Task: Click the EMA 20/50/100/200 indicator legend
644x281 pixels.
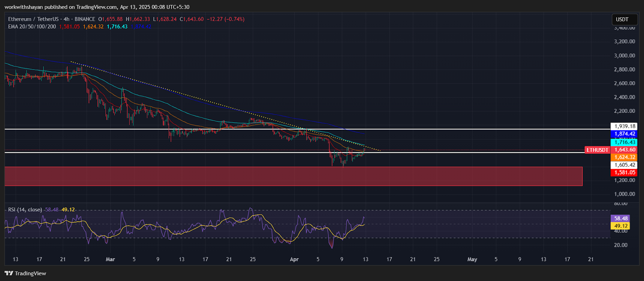Action: tap(32, 27)
